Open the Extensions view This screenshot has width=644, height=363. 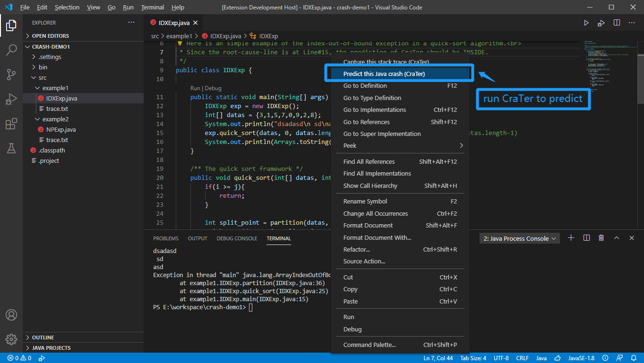pyautogui.click(x=11, y=124)
